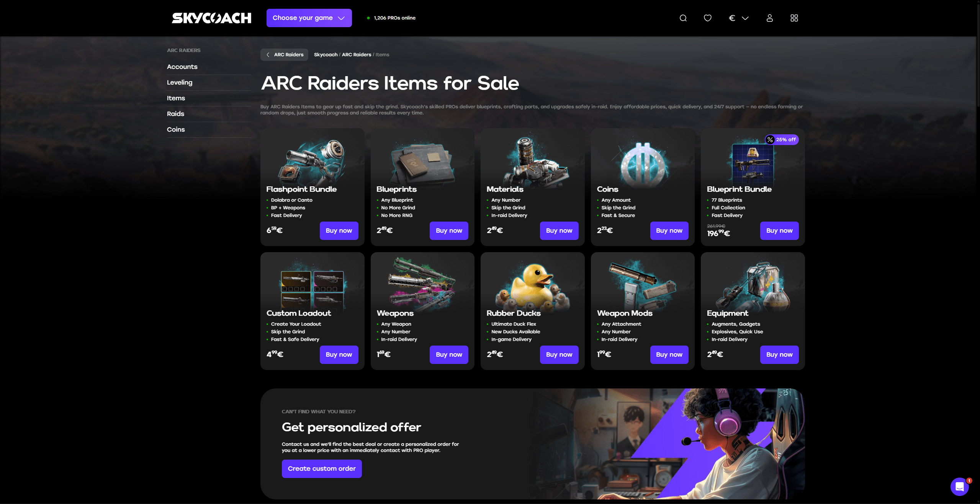This screenshot has height=504, width=980.
Task: Select Coins in the sidebar menu
Action: [176, 129]
